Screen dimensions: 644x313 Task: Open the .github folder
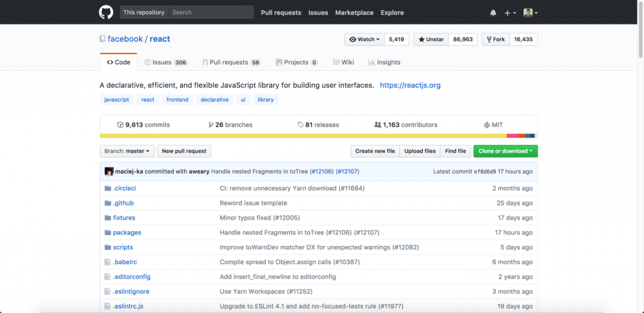123,203
